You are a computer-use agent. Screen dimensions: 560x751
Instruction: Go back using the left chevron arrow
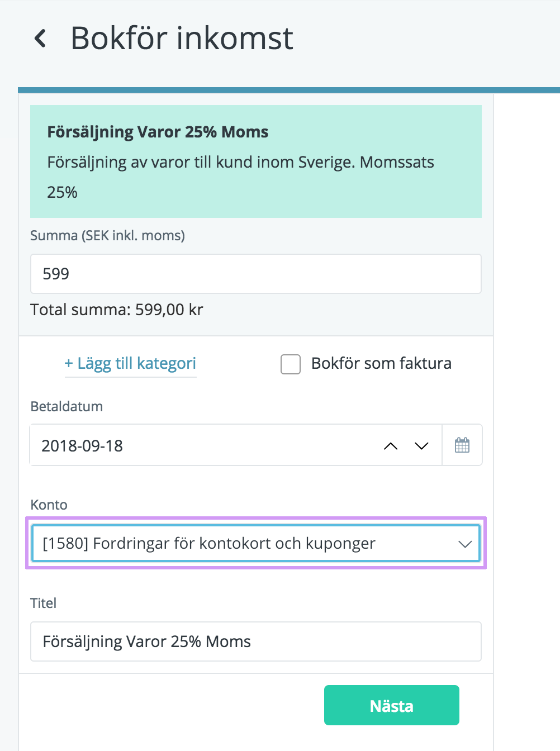coord(40,39)
